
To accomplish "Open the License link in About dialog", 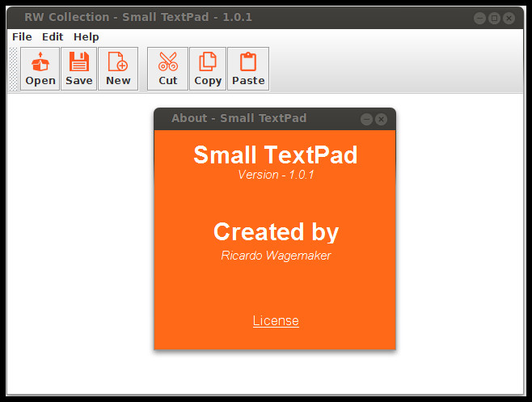I will click(276, 320).
